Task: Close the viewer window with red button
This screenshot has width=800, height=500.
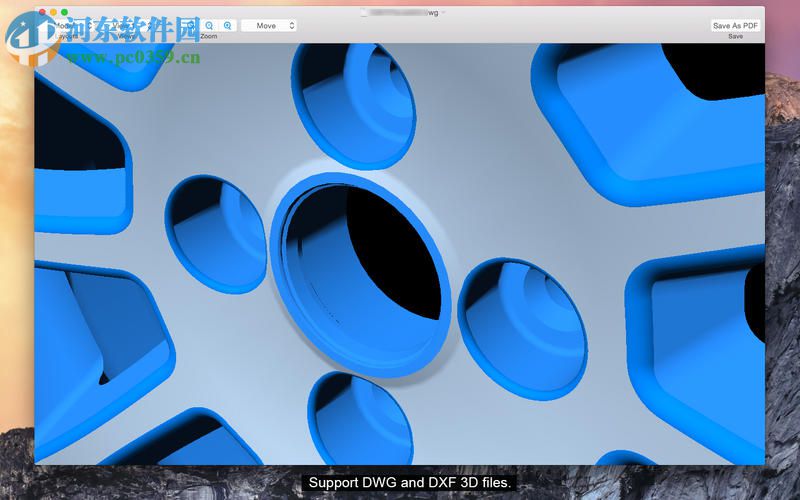Action: point(42,12)
